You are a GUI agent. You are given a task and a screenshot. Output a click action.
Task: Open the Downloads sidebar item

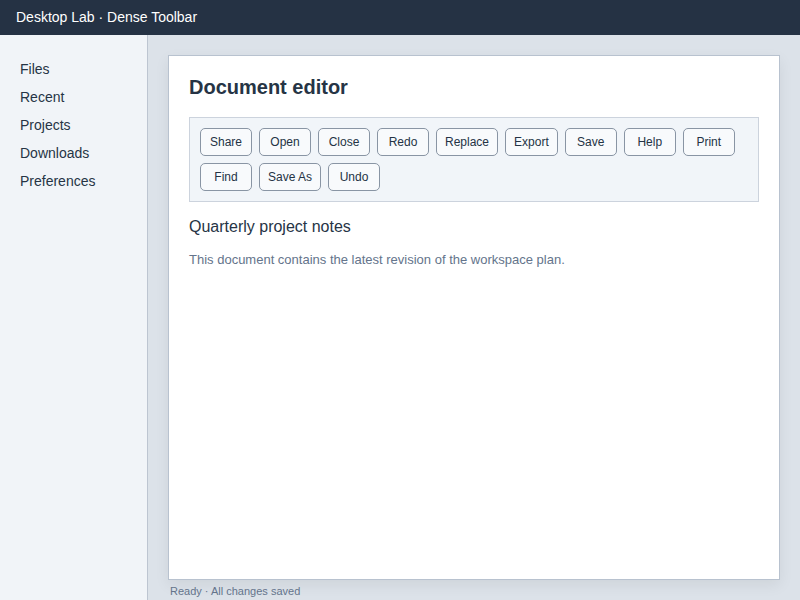click(55, 153)
